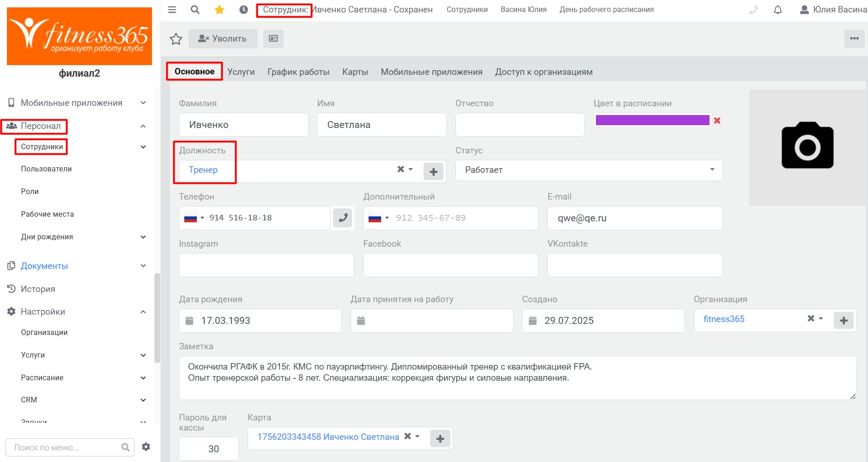The height and width of the screenshot is (462, 868).
Task: Open the three-dots more options button
Action: pyautogui.click(x=854, y=39)
